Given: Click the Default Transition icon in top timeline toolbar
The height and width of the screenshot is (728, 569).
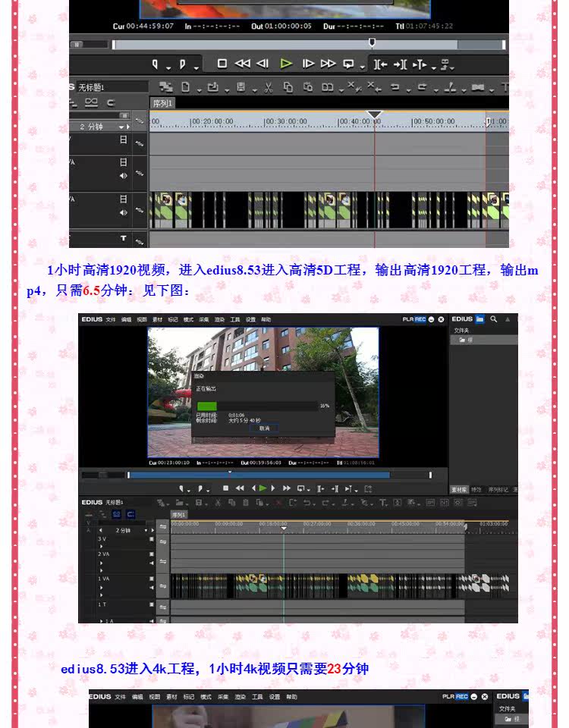Looking at the screenshot, I should 477,87.
